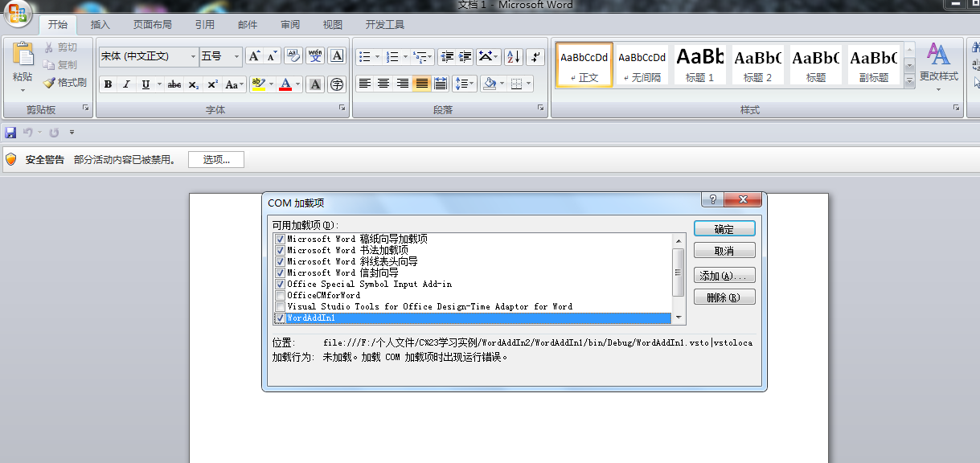
Task: Click the 选项... button in security warning bar
Action: [x=216, y=159]
